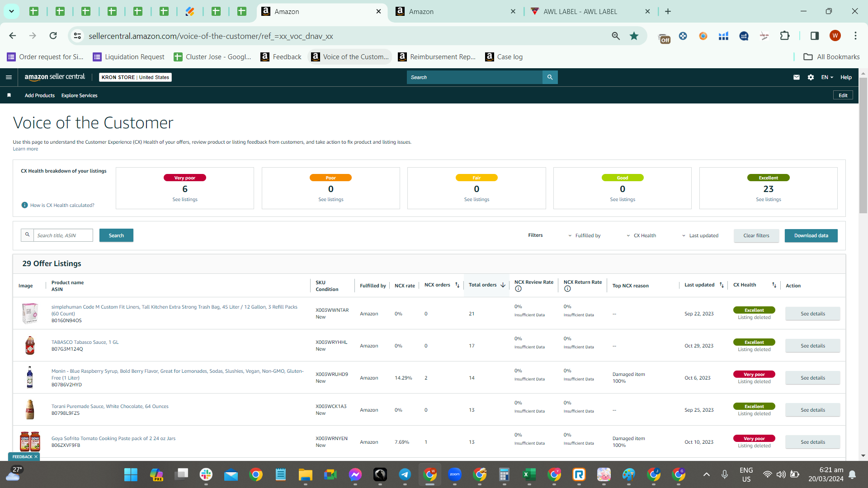Image resolution: width=868 pixels, height=488 pixels.
Task: Open the All Bookmarks folder
Action: click(832, 56)
